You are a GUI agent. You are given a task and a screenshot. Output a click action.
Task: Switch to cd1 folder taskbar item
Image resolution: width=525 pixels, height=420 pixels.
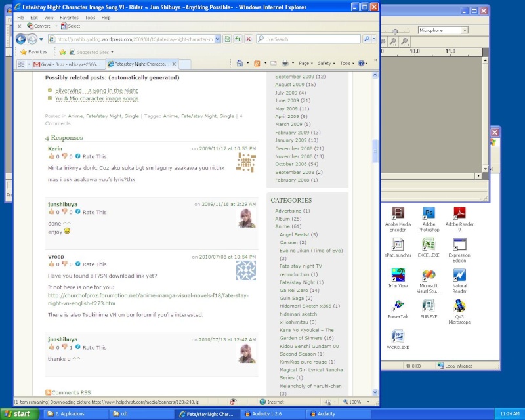tap(140, 414)
